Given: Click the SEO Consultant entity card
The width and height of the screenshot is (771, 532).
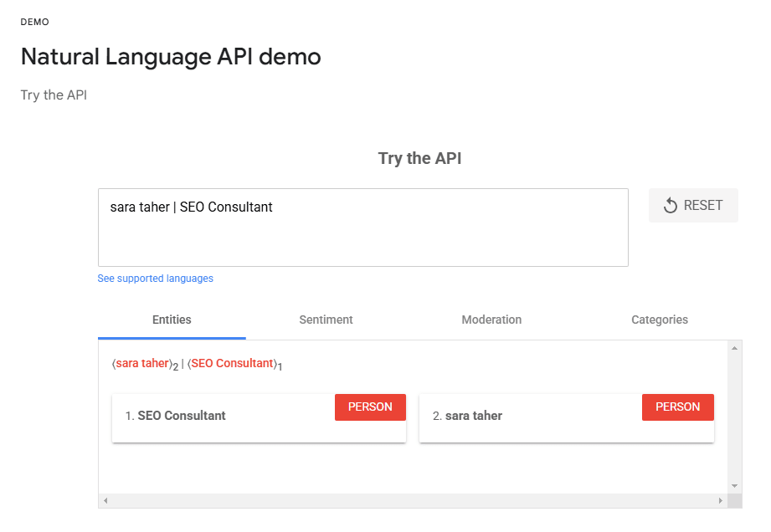Looking at the screenshot, I should click(260, 418).
